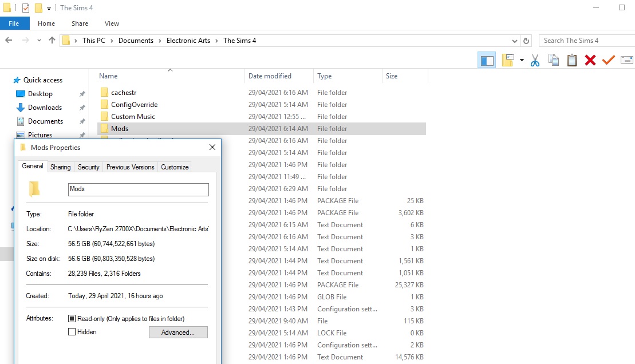Switch to the Customize tab in Properties

tap(175, 167)
